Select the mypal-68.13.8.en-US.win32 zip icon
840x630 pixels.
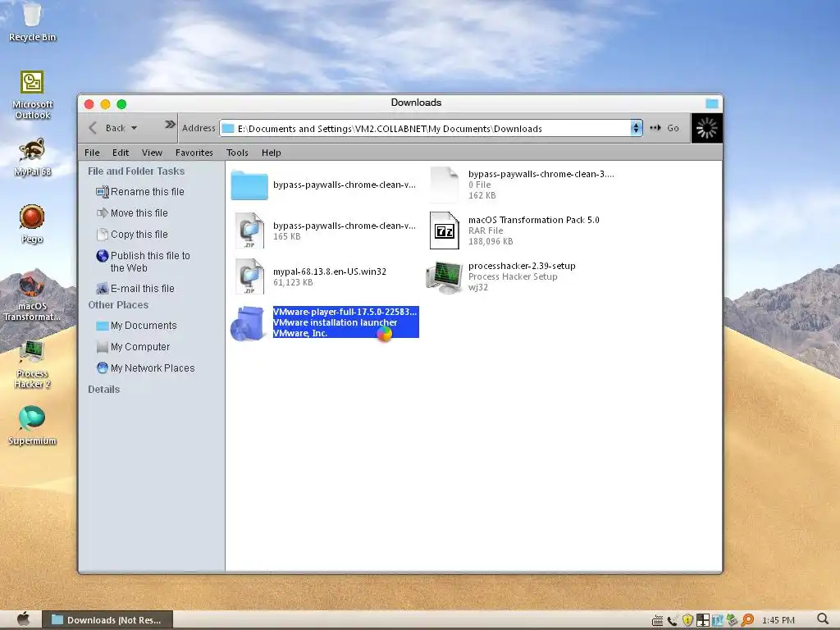tap(249, 276)
